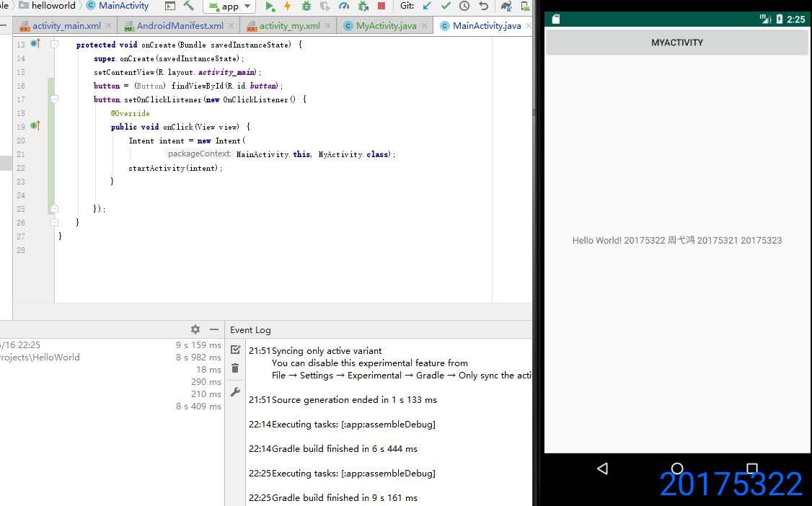Screen dimensions: 812x506
Task: Click override gutter icon on line 19
Action: pyautogui.click(x=35, y=125)
